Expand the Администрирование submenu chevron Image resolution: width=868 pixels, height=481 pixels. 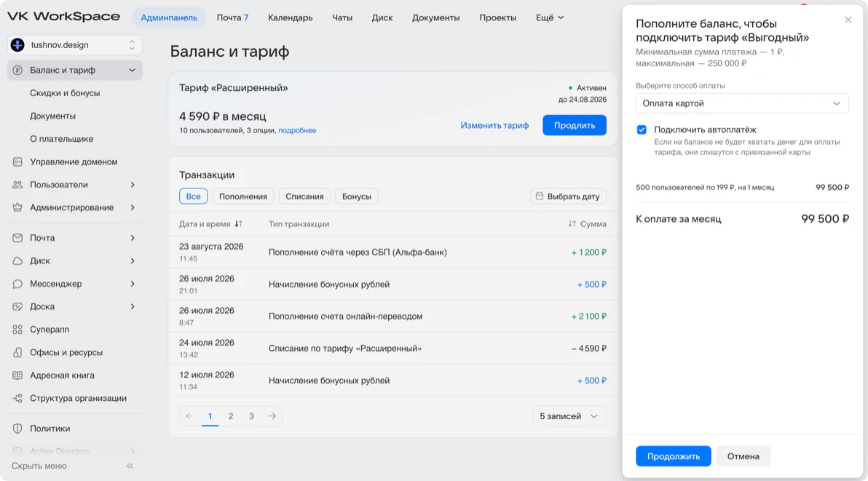(x=133, y=207)
